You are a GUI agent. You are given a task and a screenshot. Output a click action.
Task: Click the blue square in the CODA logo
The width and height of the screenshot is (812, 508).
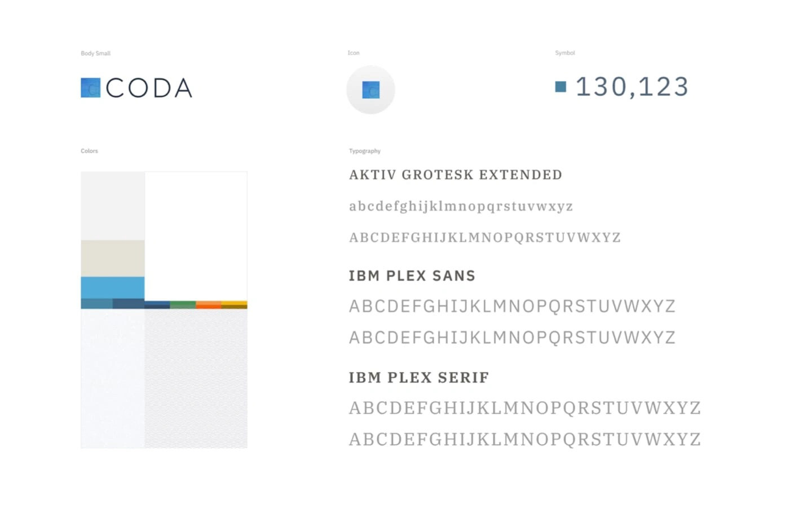(x=90, y=87)
